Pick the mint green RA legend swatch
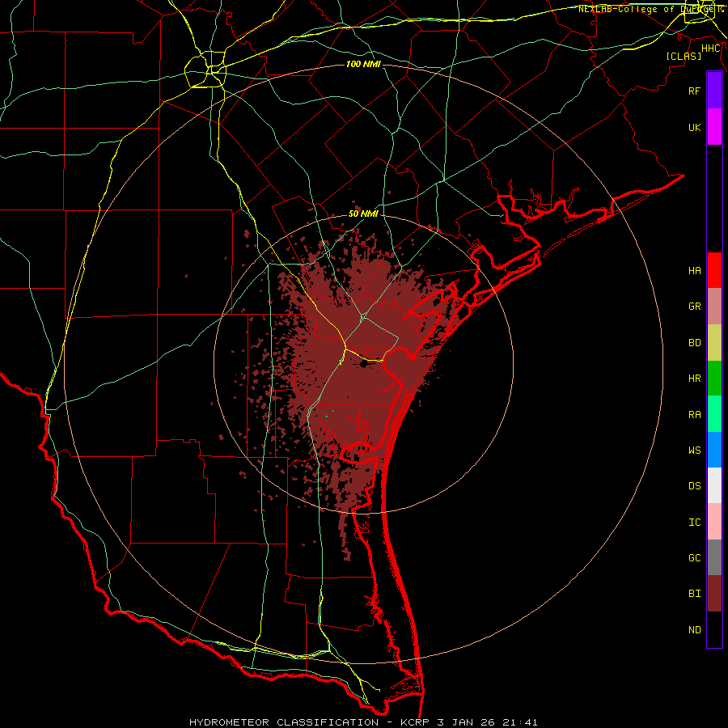Image resolution: width=728 pixels, height=728 pixels. [x=714, y=414]
